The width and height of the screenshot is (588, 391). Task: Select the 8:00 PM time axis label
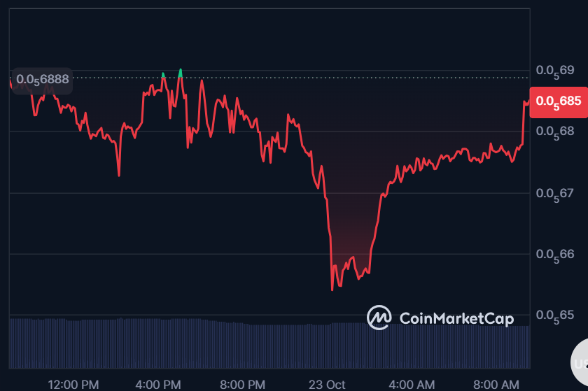[x=242, y=384]
